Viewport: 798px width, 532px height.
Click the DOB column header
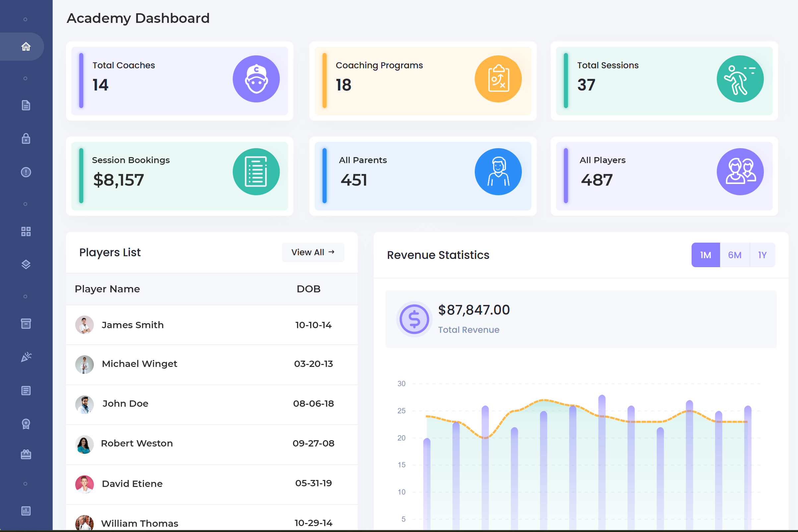coord(308,289)
